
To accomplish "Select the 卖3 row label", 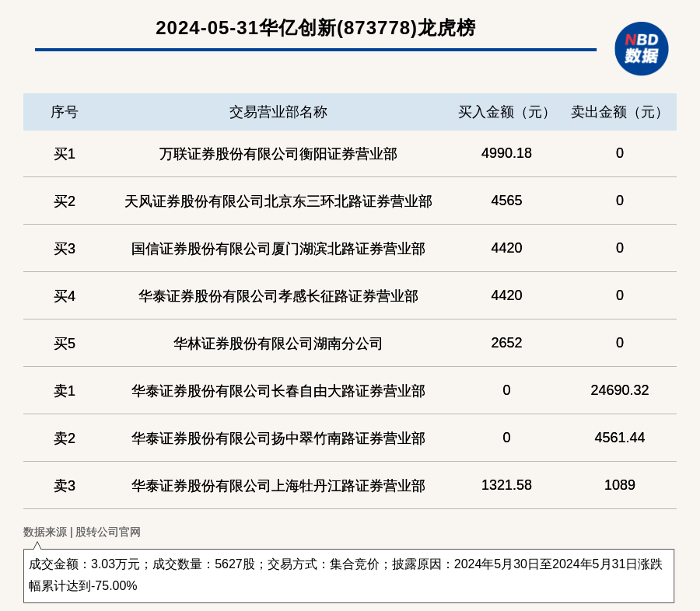I will [65, 486].
